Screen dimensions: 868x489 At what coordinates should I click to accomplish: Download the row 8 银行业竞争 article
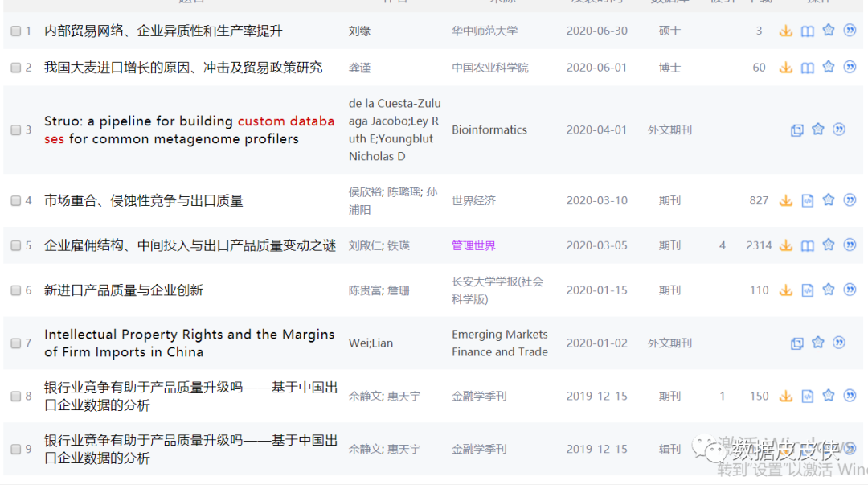785,397
